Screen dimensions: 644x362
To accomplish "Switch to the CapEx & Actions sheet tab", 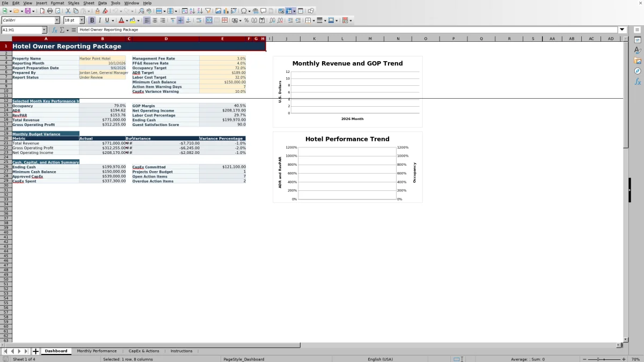I will [x=144, y=351].
